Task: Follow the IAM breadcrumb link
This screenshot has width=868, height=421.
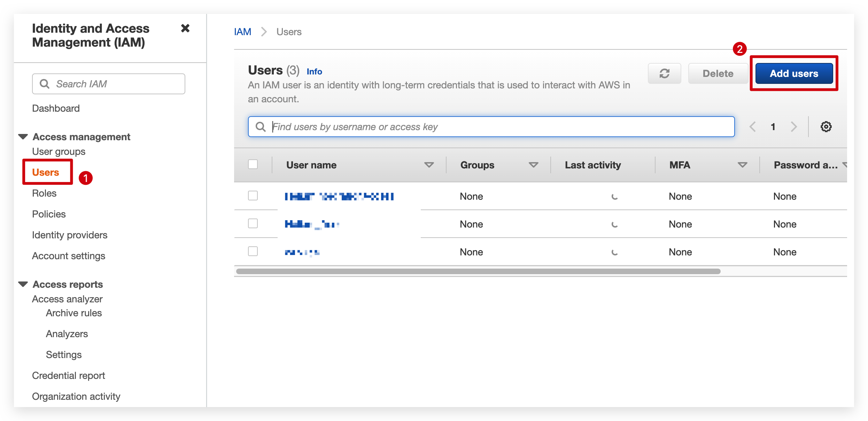Action: tap(242, 32)
